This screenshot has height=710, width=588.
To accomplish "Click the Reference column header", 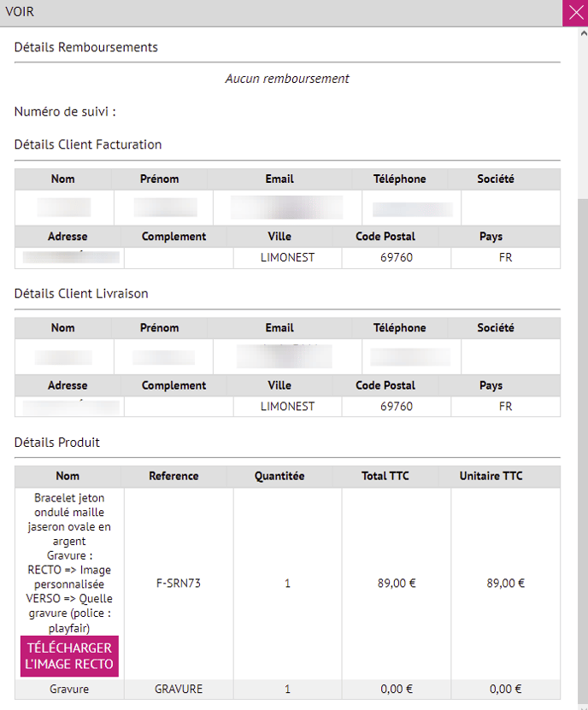I will point(173,476).
